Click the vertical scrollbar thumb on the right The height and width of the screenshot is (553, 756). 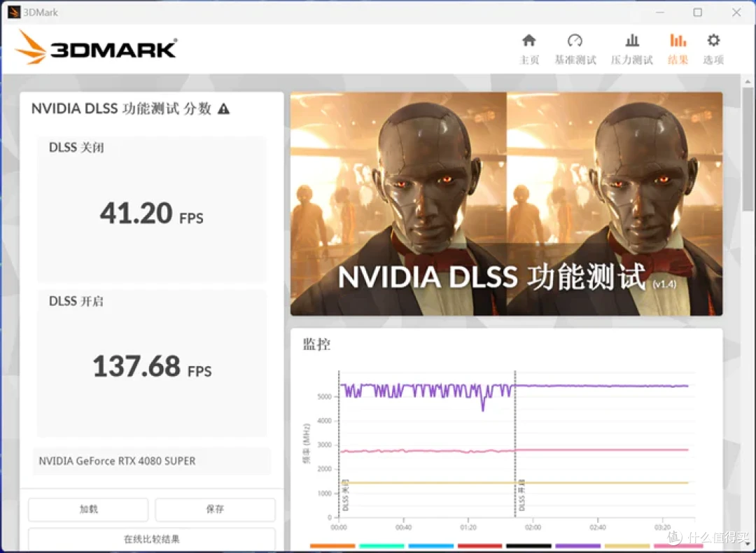click(x=748, y=150)
